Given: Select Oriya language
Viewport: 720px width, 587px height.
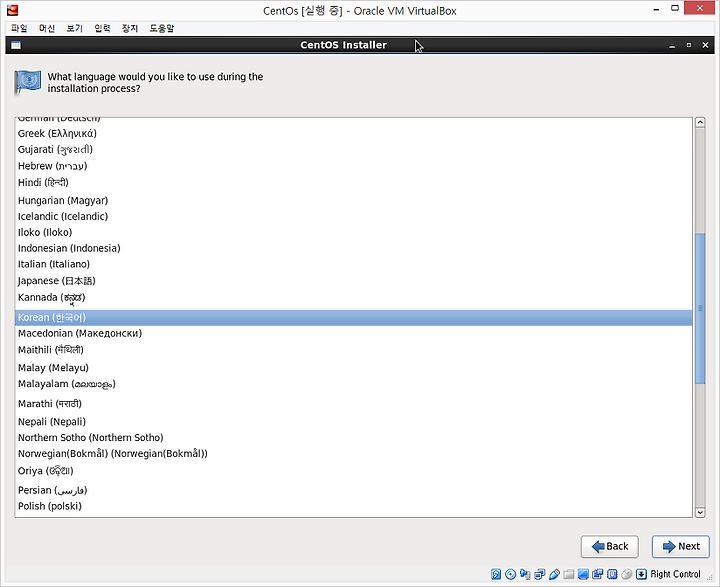Looking at the screenshot, I should coord(354,471).
